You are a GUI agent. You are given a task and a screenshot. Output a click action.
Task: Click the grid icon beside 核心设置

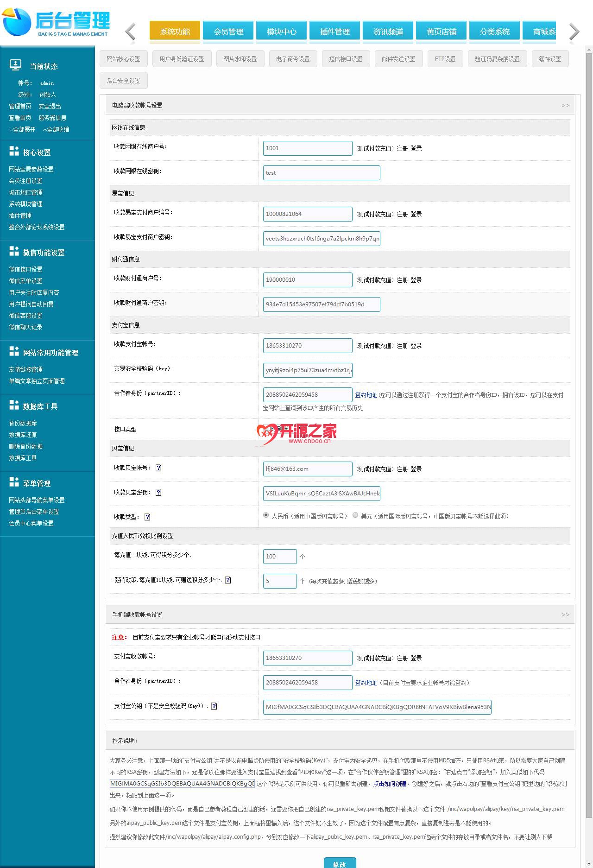(x=14, y=151)
